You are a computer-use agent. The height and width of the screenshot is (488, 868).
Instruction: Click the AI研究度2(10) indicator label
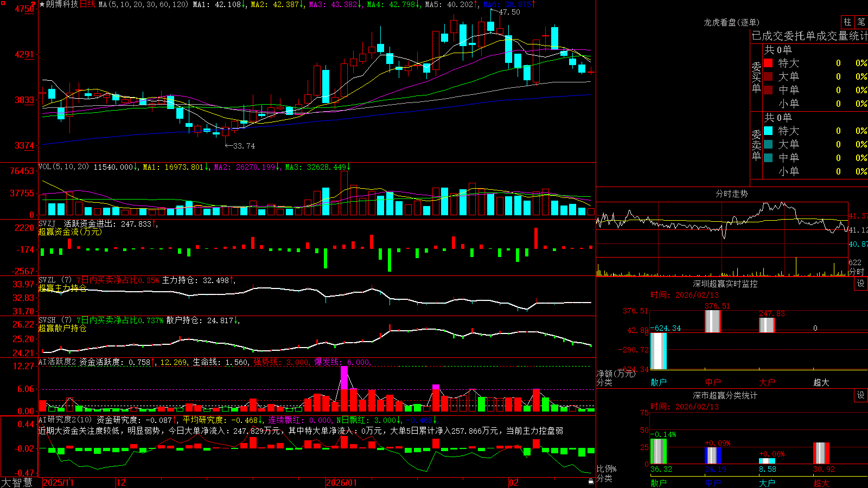[65, 420]
